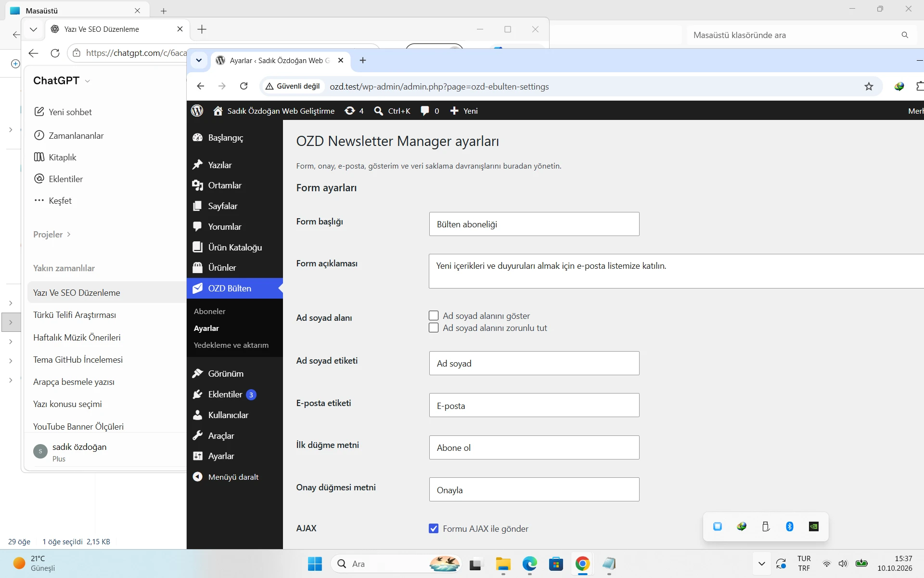
Task: Bookmark this page with the star icon
Action: (869, 87)
